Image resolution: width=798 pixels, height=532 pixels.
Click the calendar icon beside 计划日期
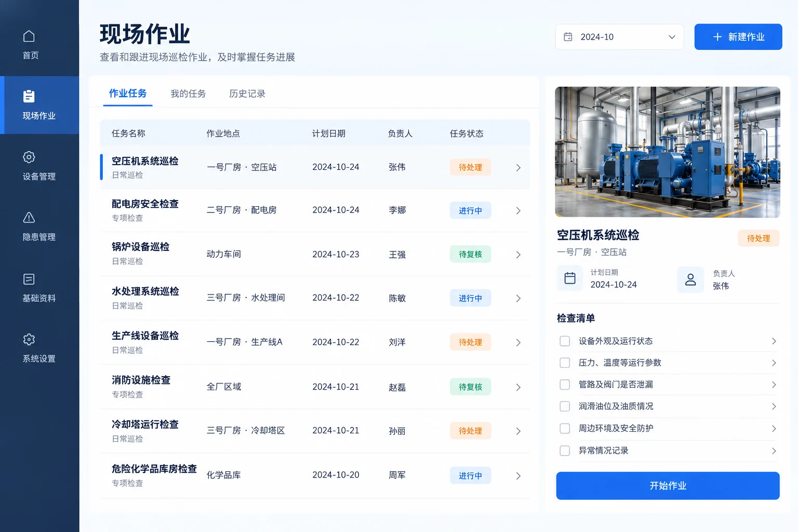570,278
